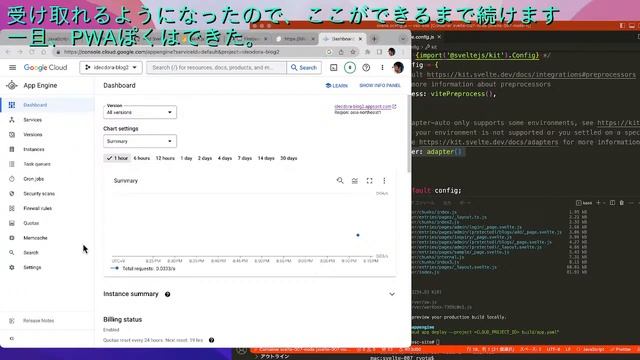
Task: Select the 12 hours time range
Action: (165, 158)
